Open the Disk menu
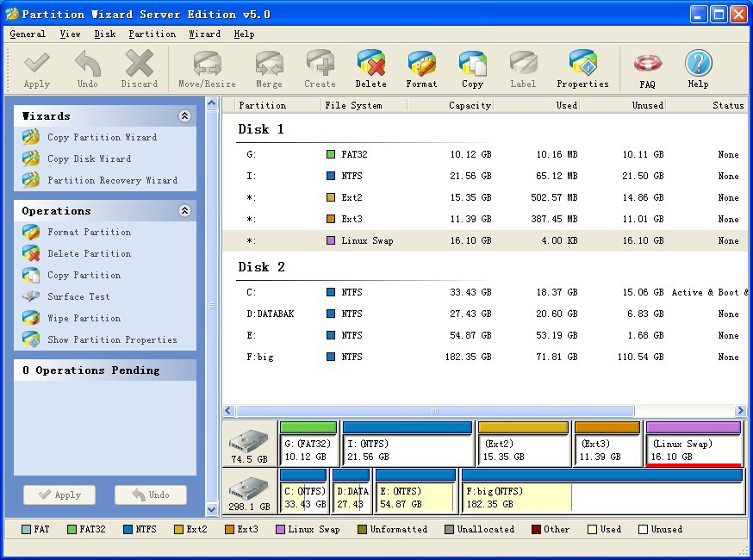The height and width of the screenshot is (560, 753). [105, 34]
